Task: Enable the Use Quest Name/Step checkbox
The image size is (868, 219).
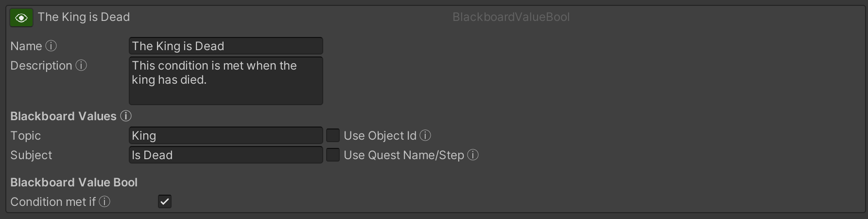Action: click(x=333, y=155)
